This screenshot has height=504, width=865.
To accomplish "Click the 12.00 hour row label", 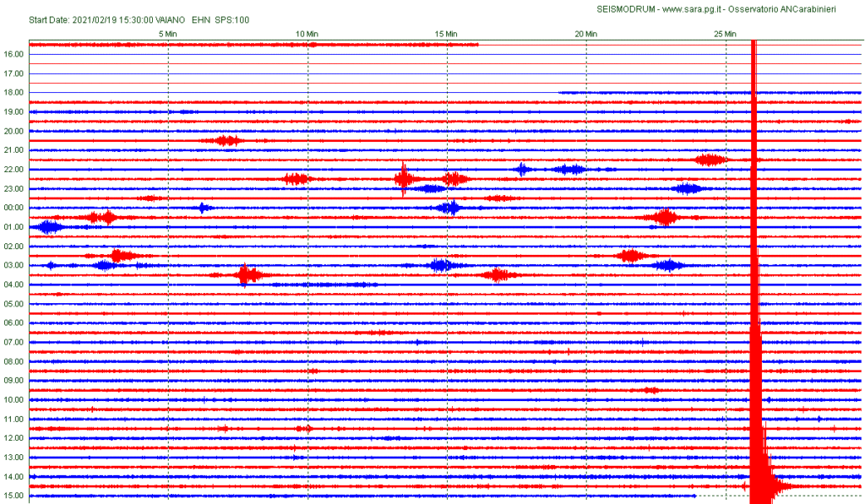I will pos(14,438).
